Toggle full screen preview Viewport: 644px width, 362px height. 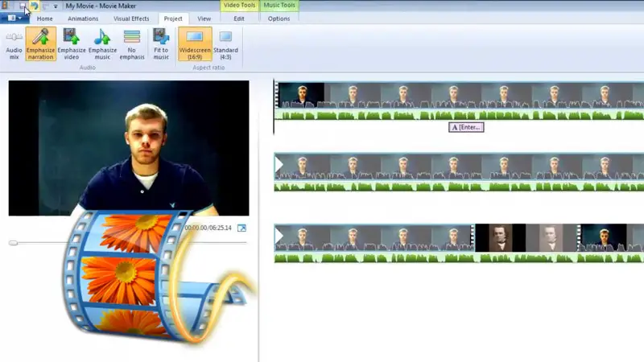pos(242,228)
